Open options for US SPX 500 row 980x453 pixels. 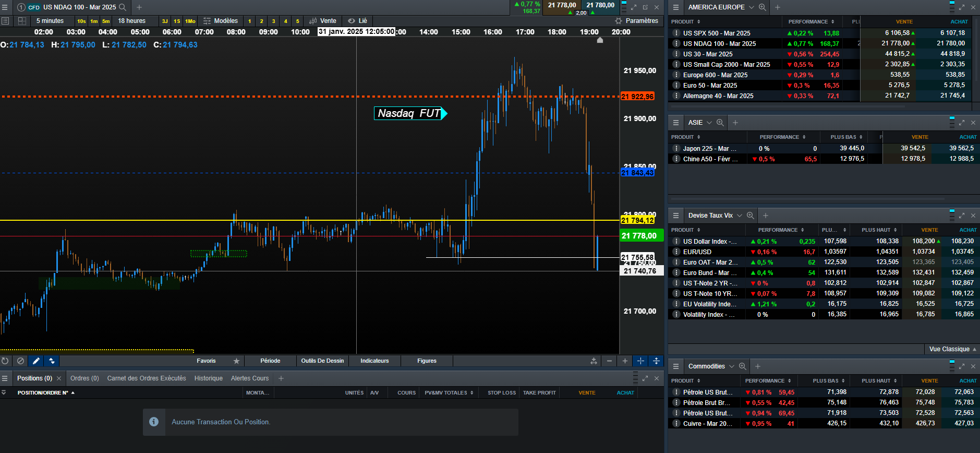[676, 33]
